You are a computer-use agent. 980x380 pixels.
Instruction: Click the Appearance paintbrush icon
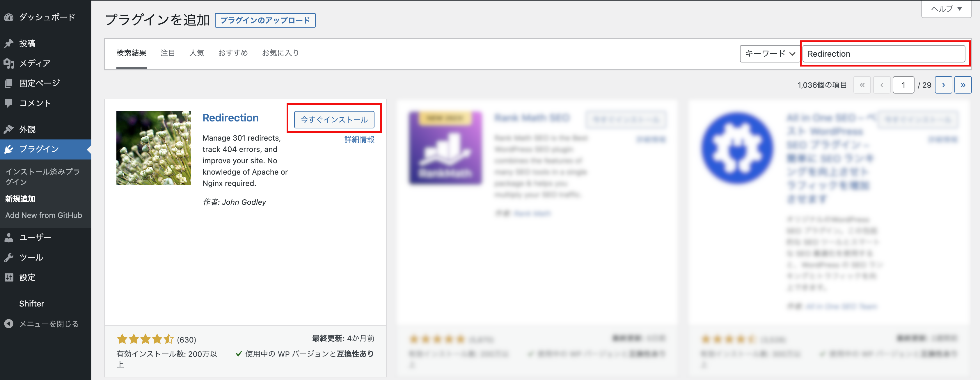[9, 129]
